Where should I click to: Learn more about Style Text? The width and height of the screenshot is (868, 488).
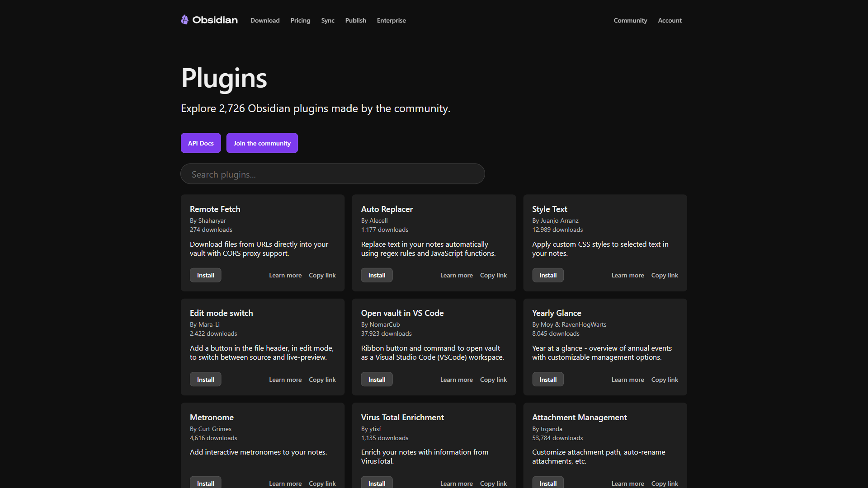pos(627,275)
